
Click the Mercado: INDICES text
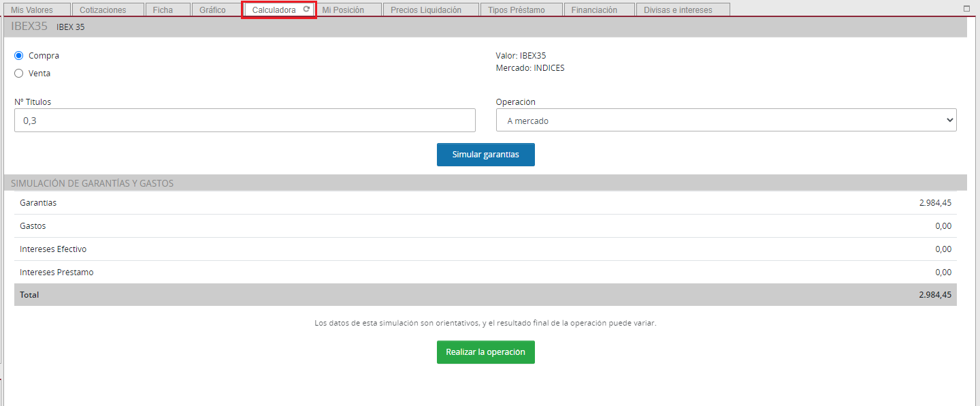(530, 68)
